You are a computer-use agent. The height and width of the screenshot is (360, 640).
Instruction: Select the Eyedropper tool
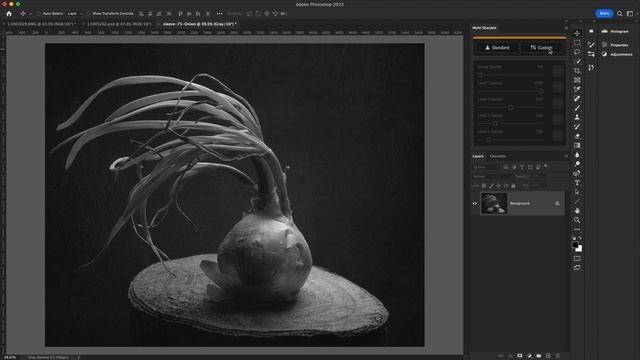(577, 89)
